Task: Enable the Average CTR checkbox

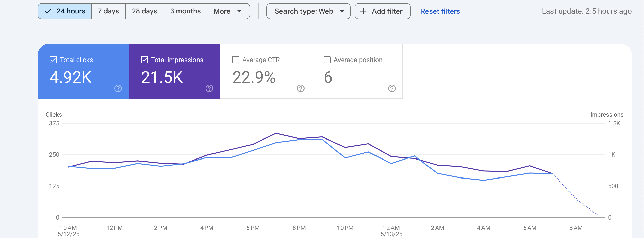Action: click(x=236, y=60)
